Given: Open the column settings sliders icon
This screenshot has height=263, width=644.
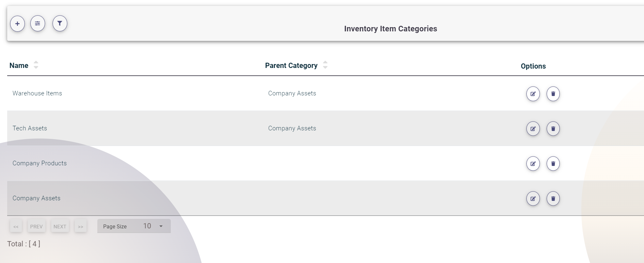Looking at the screenshot, I should tap(38, 24).
